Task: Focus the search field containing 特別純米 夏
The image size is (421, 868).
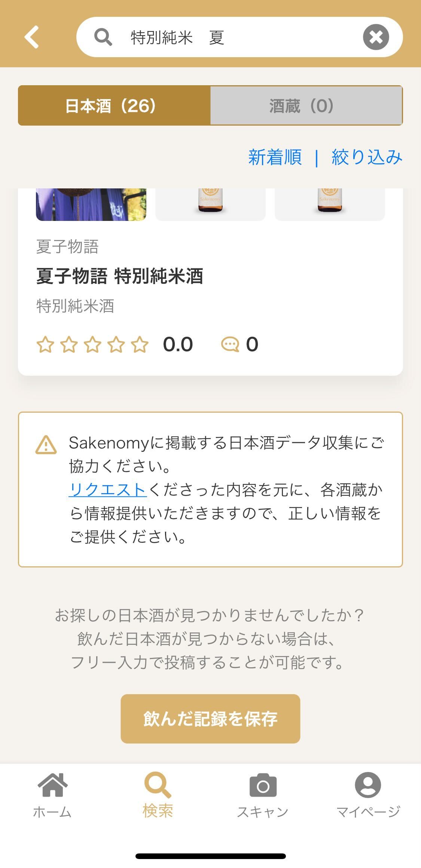Action: click(x=240, y=37)
